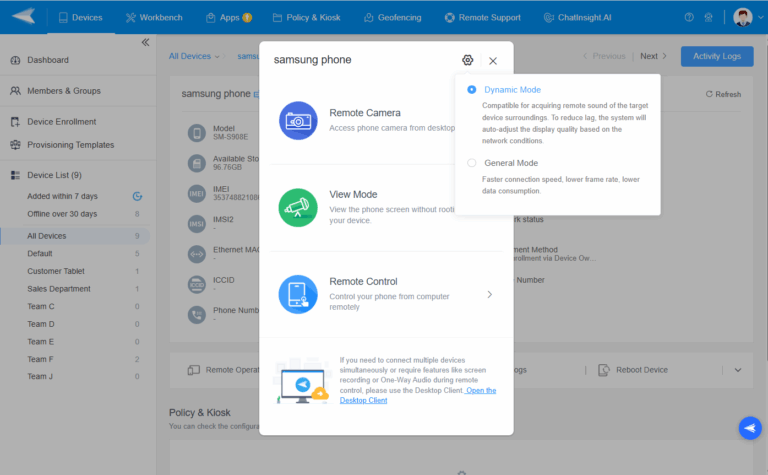768x475 pixels.
Task: Close the samsung phone dialog
Action: (x=493, y=61)
